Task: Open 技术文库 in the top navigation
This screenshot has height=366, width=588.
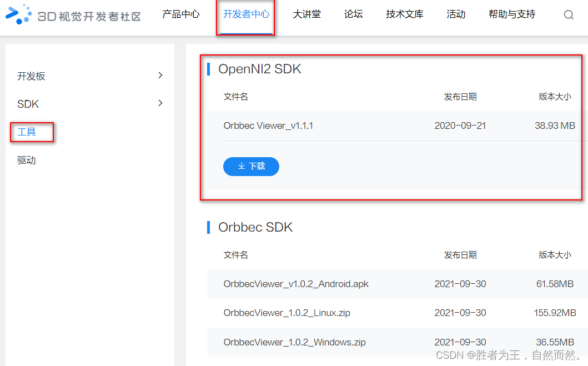Action: pos(405,14)
